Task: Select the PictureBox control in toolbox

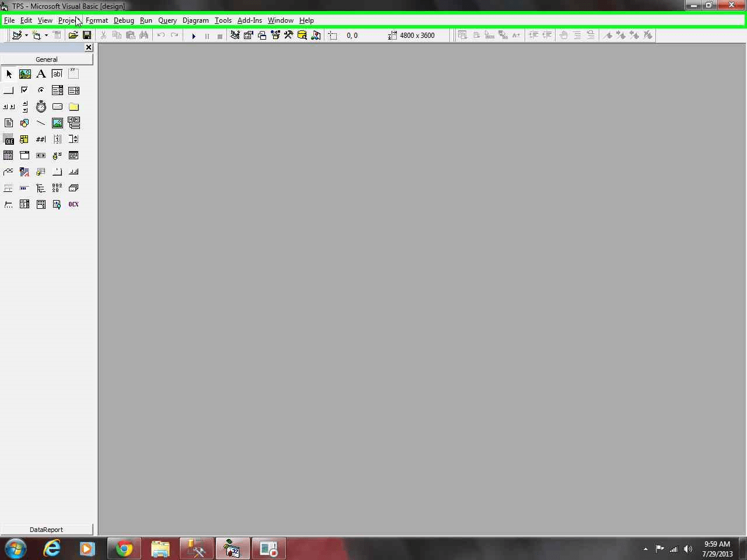Action: [x=25, y=74]
